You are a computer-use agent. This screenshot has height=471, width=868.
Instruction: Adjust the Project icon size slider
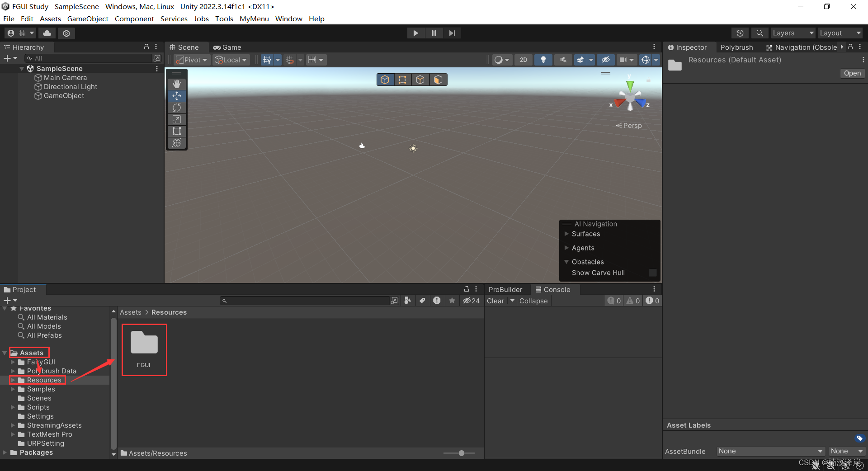(459, 453)
